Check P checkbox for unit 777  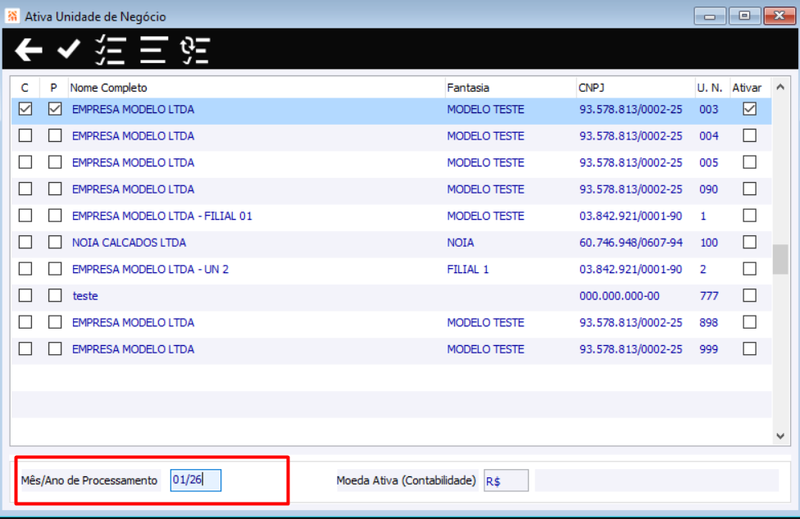55,295
